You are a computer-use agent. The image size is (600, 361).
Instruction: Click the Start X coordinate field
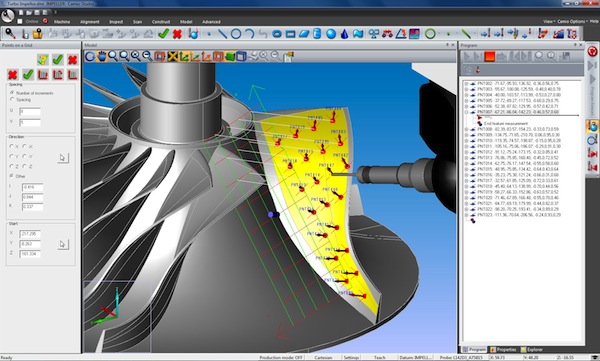(x=29, y=234)
